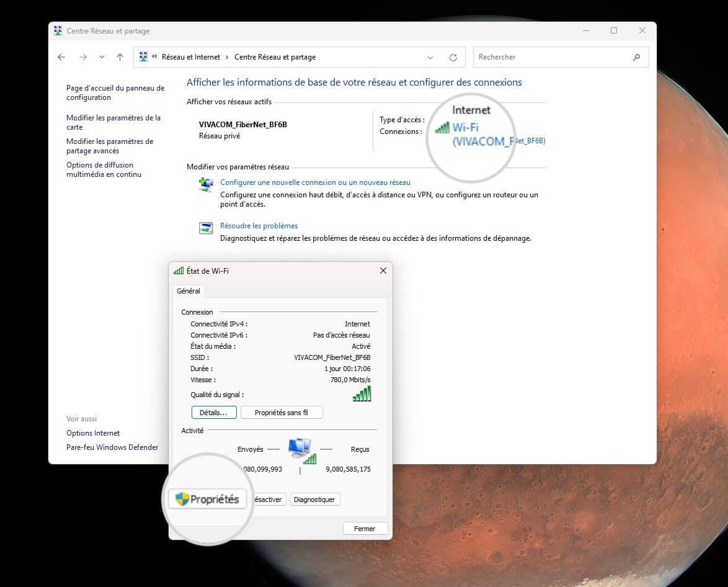Refresh the Centre Réseau et partage page

pyautogui.click(x=453, y=58)
